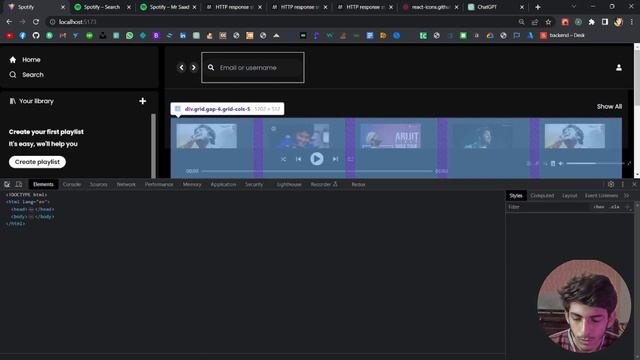Screen dimensions: 640x360
Task: Switch to the Sources DevTools tab
Action: (x=99, y=184)
